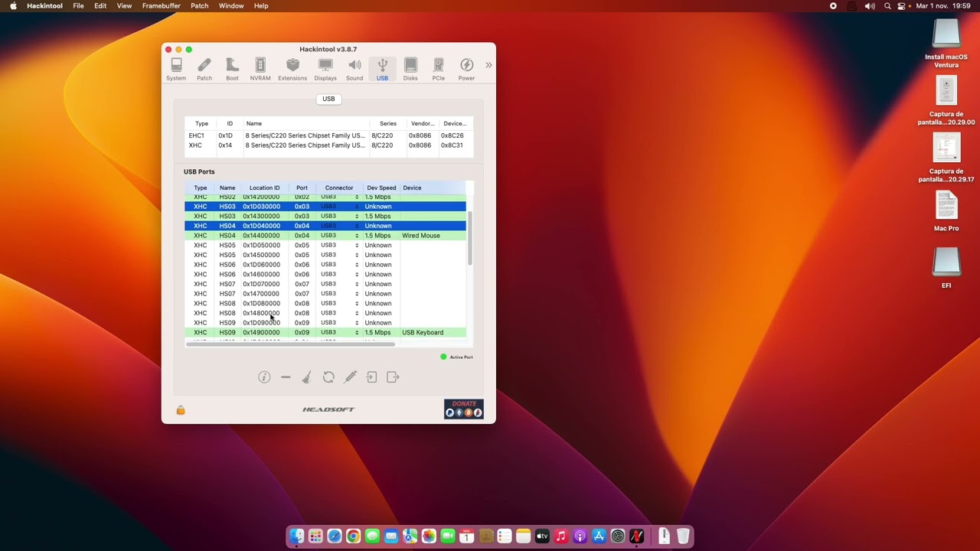
Task: Switch to the Boot section
Action: point(232,69)
